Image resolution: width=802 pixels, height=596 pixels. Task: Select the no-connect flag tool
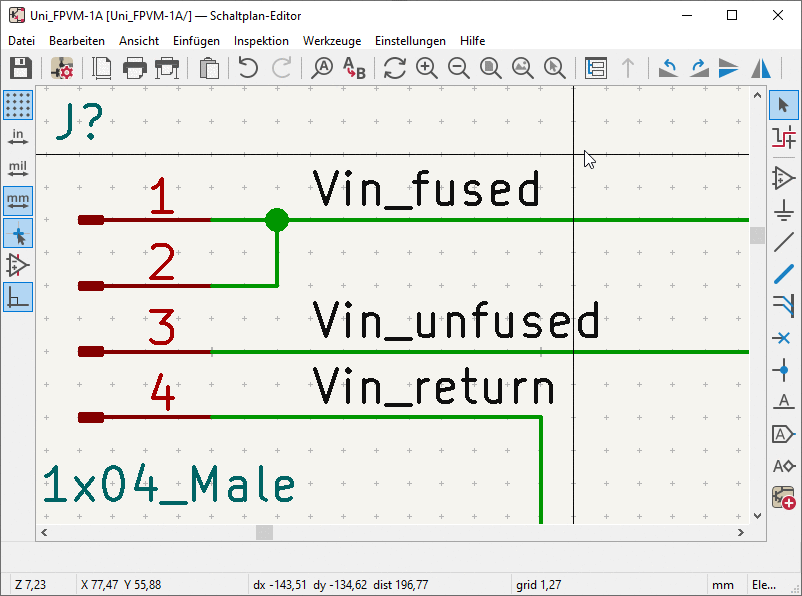[784, 338]
